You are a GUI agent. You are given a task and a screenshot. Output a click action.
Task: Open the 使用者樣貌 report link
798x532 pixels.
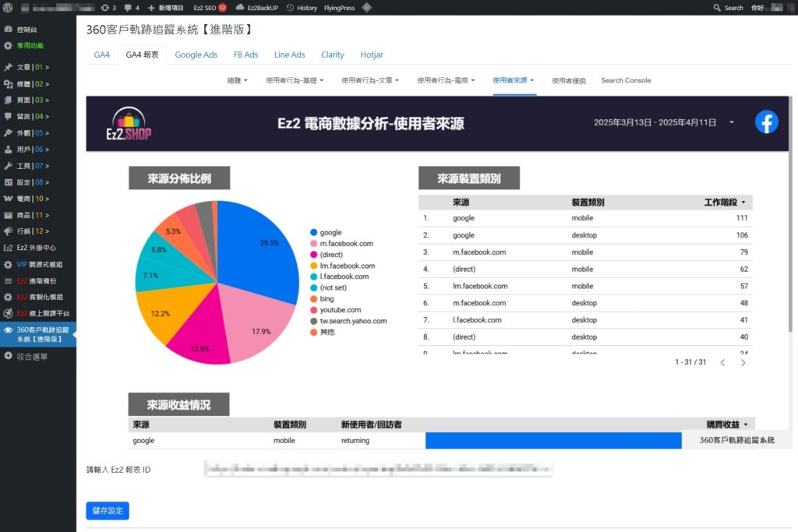tap(568, 80)
